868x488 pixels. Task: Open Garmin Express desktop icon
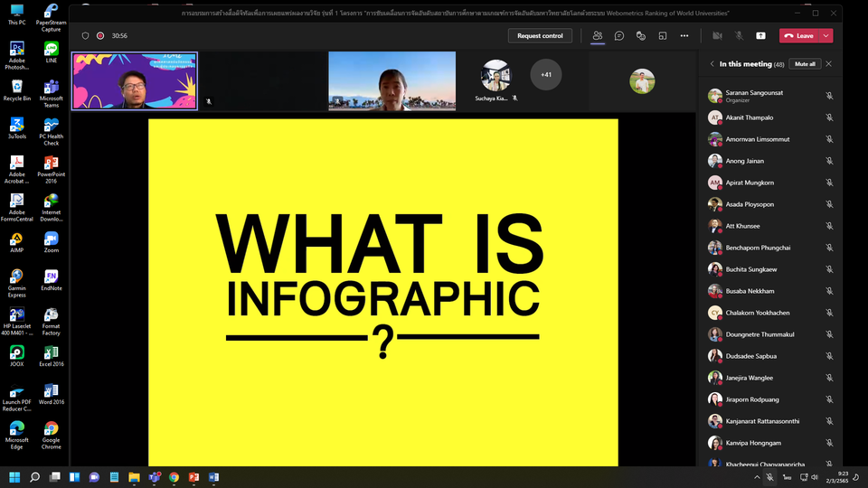click(16, 283)
